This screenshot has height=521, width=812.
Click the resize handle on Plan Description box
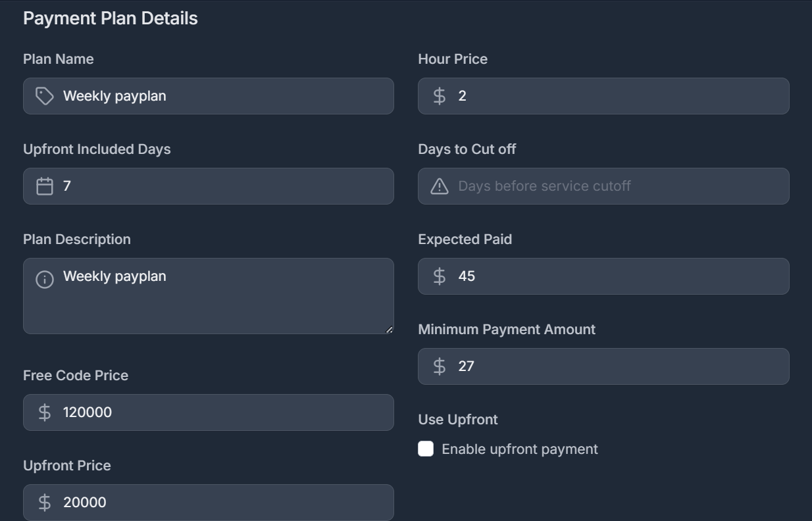pyautogui.click(x=390, y=328)
